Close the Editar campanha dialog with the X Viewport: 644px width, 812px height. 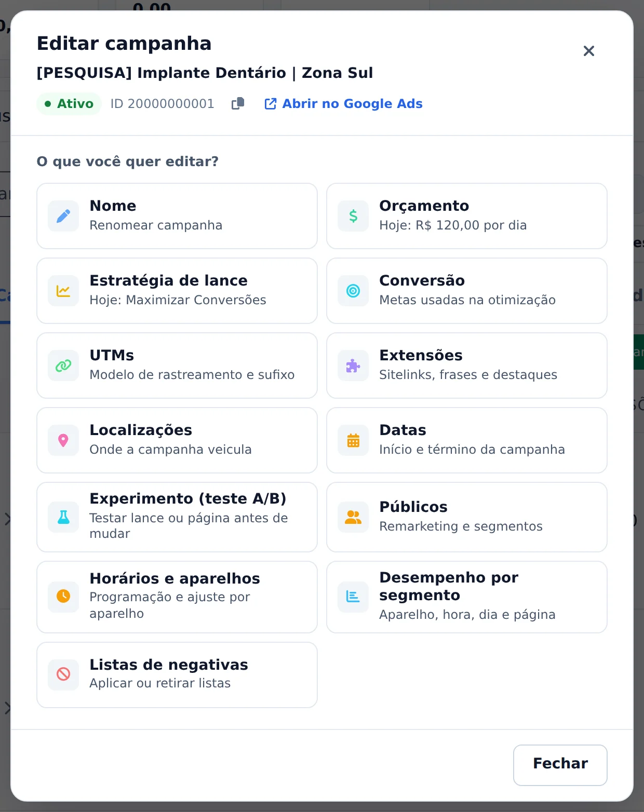pos(589,51)
